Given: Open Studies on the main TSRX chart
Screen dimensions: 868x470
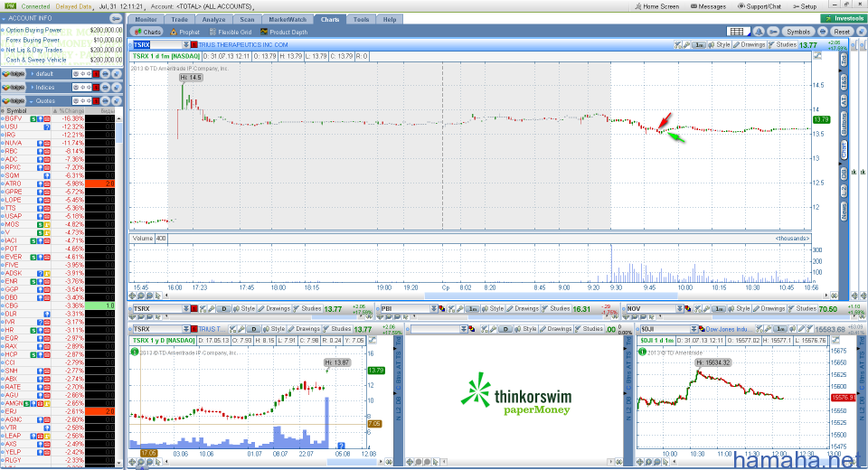Looking at the screenshot, I should (x=782, y=45).
